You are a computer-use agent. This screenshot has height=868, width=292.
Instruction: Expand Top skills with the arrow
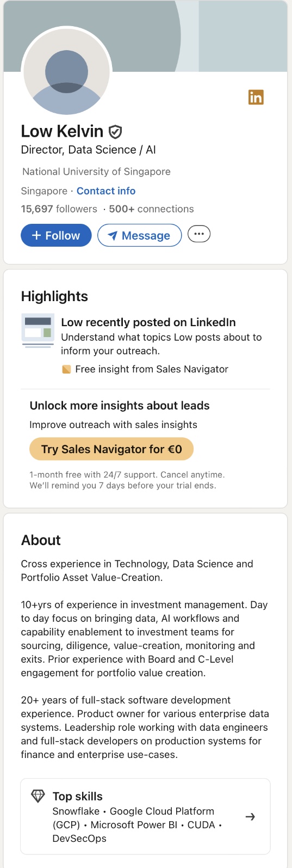(250, 816)
